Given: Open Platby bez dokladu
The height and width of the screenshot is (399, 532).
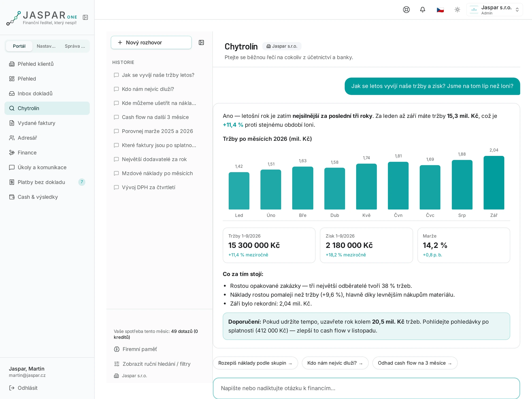Looking at the screenshot, I should tap(47, 182).
